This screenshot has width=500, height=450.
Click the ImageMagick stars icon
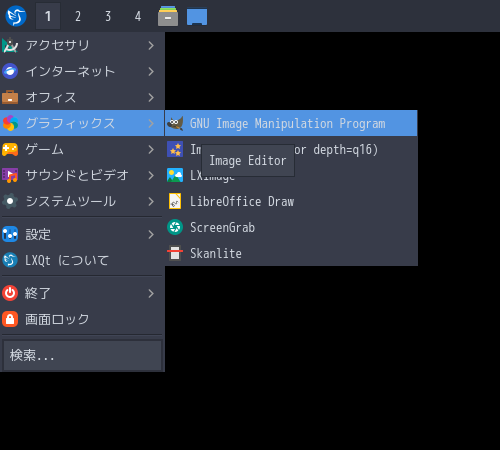click(175, 149)
